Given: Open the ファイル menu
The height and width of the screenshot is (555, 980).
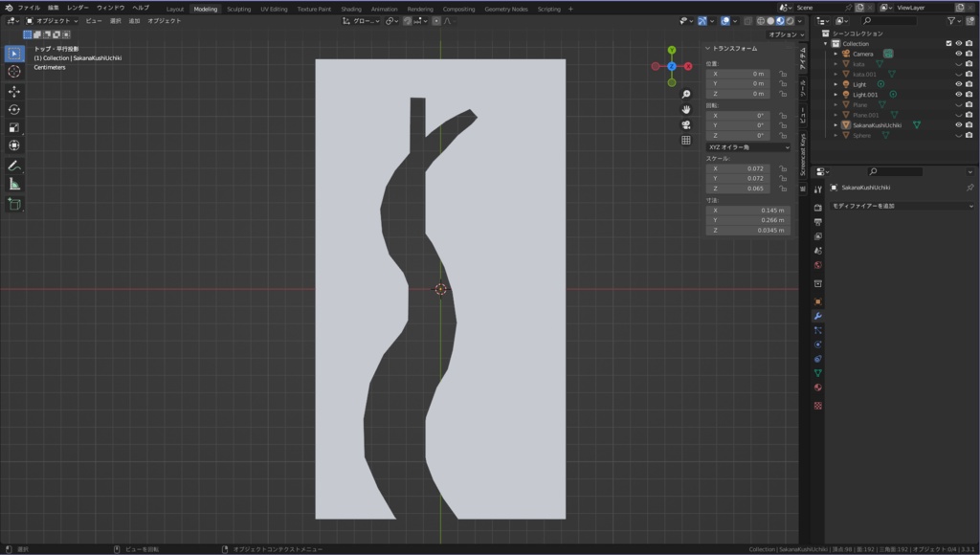Looking at the screenshot, I should click(x=29, y=8).
